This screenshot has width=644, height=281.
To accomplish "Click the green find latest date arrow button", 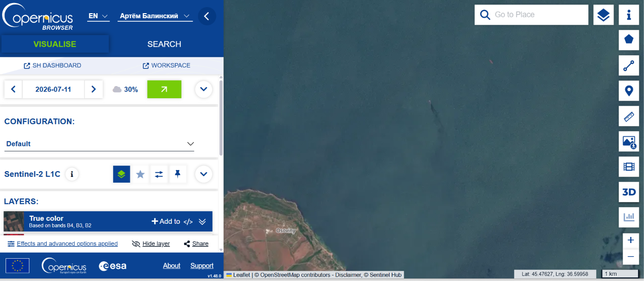I will tap(164, 90).
